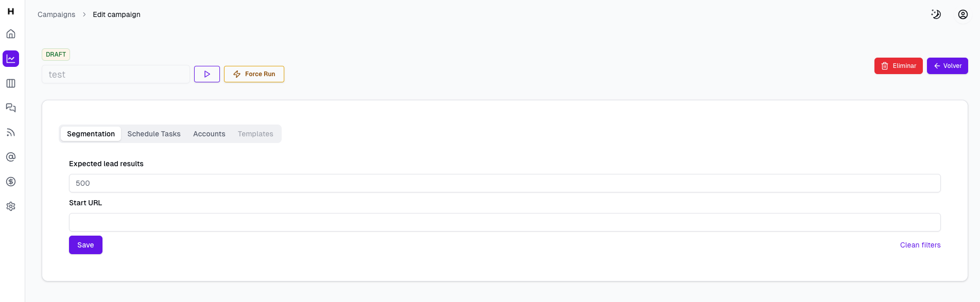Focus the Start URL input field
This screenshot has width=980, height=302.
[505, 222]
